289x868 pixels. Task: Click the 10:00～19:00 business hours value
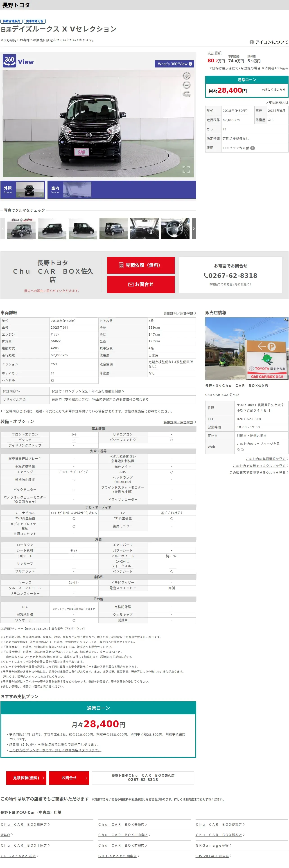click(x=248, y=427)
